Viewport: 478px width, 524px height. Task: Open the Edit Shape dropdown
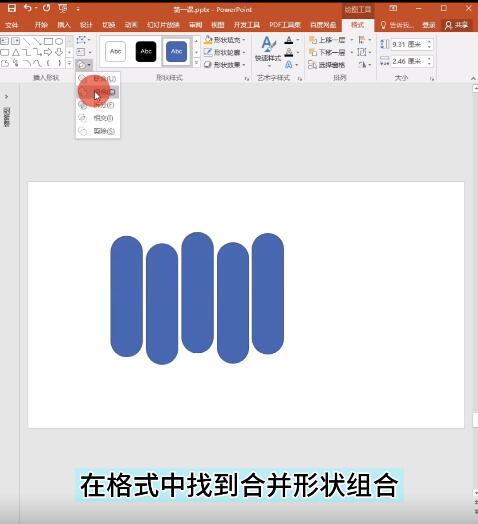click(x=83, y=40)
